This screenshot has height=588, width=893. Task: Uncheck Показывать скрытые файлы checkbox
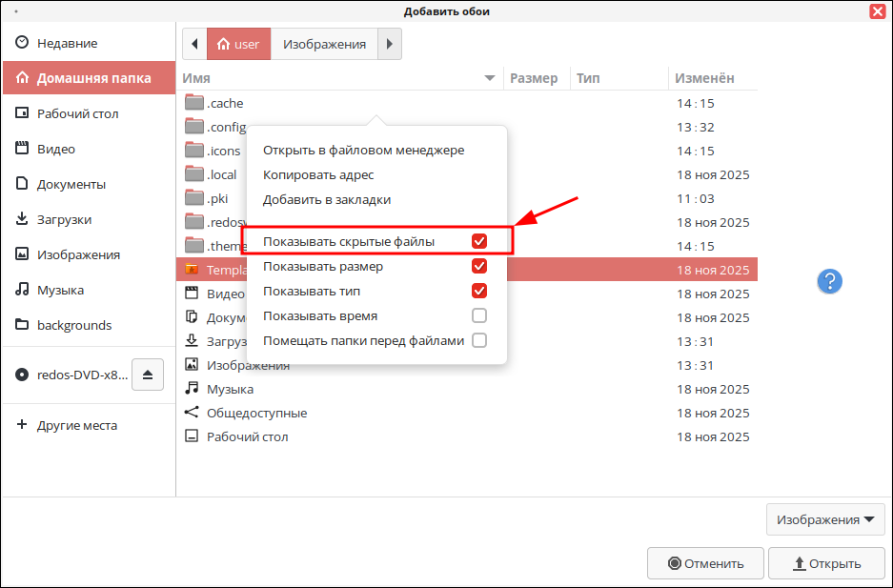pyautogui.click(x=479, y=242)
